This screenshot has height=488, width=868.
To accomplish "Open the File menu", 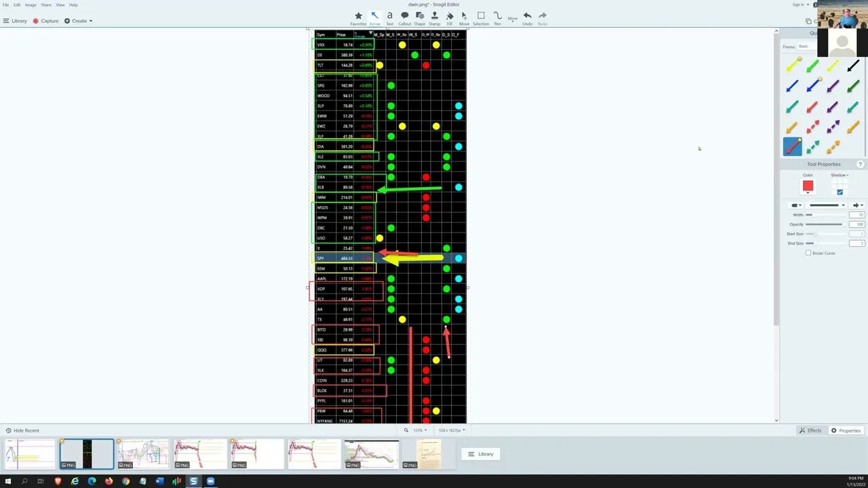I will pos(6,5).
